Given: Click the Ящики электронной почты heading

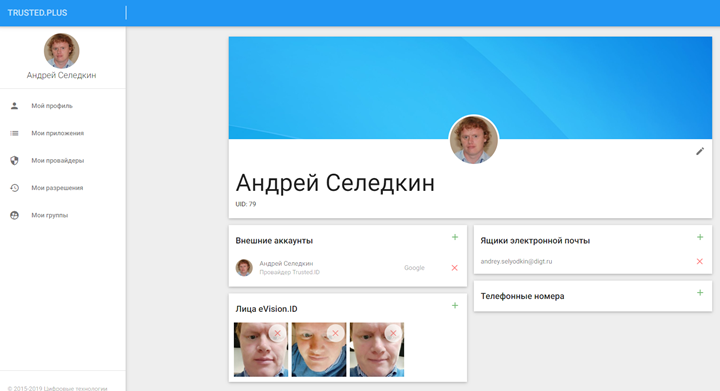Looking at the screenshot, I should pos(535,240).
